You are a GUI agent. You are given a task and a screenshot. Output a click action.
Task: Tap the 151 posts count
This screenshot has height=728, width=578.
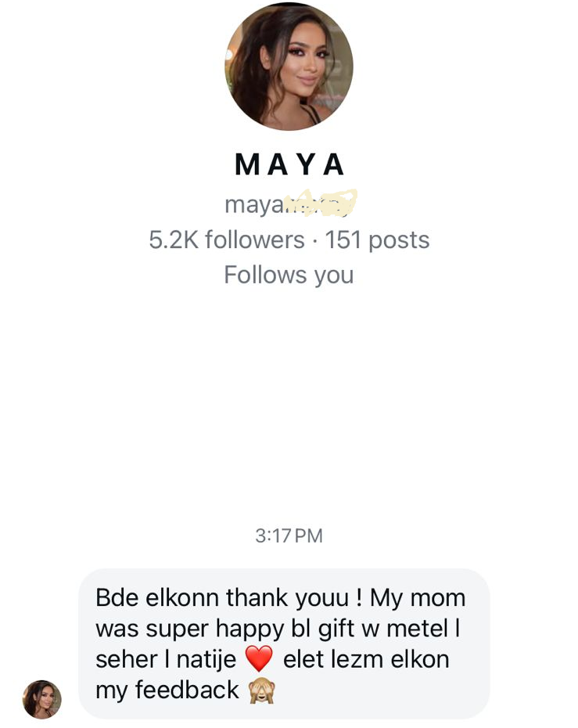point(377,240)
